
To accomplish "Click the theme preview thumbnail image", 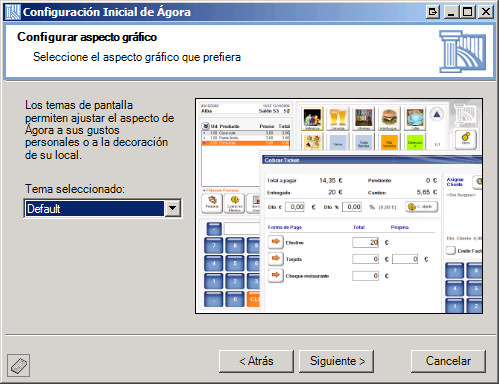I will pyautogui.click(x=339, y=206).
